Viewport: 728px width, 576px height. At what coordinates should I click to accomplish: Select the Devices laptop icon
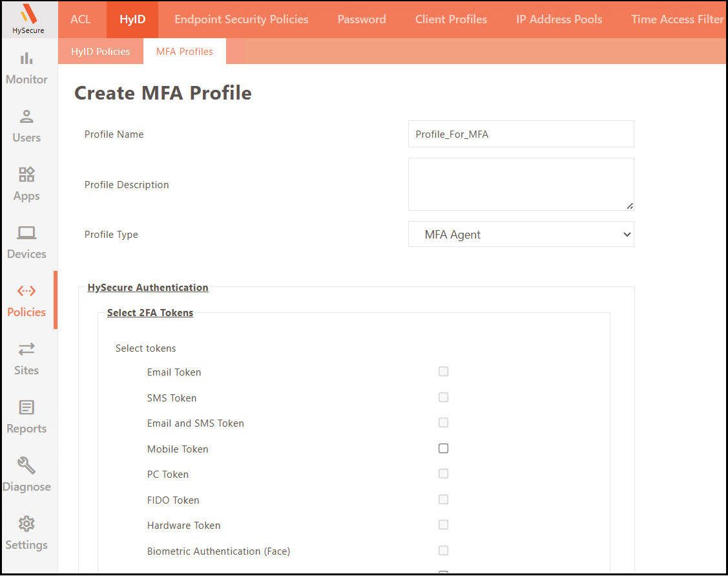pyautogui.click(x=26, y=233)
